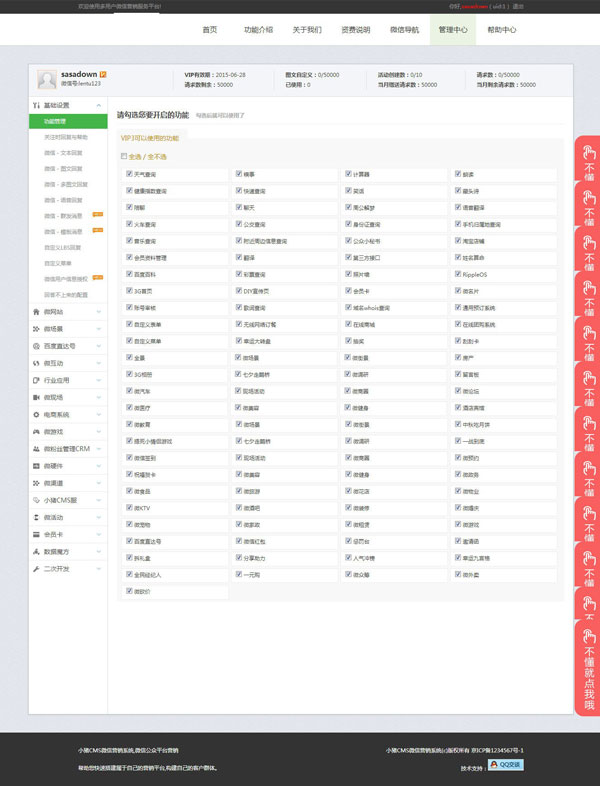600x786 pixels.
Task: Uncheck the 计算器 checkbox
Action: click(x=348, y=174)
